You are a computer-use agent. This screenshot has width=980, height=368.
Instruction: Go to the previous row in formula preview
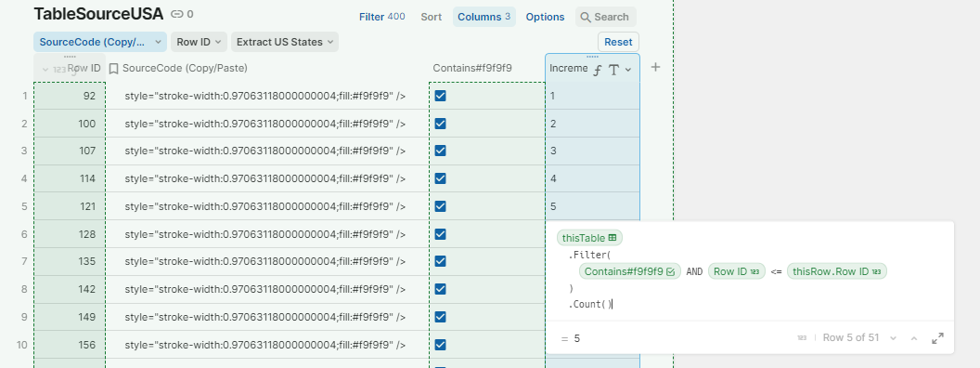tap(914, 338)
